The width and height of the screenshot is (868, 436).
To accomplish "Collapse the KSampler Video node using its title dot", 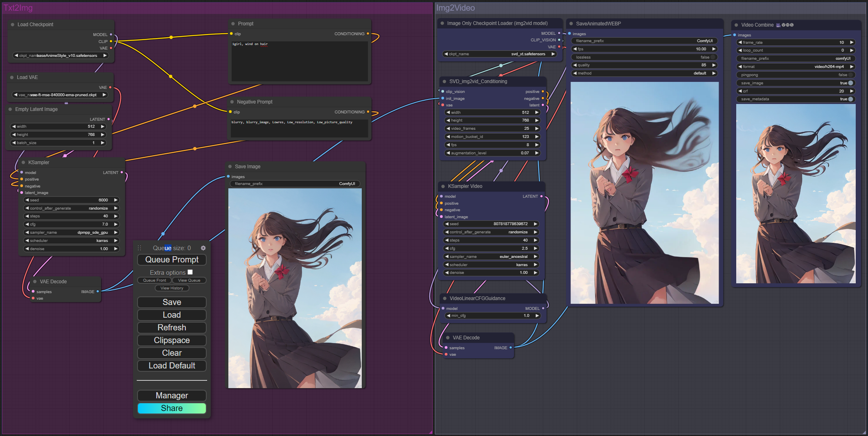I will (x=442, y=186).
